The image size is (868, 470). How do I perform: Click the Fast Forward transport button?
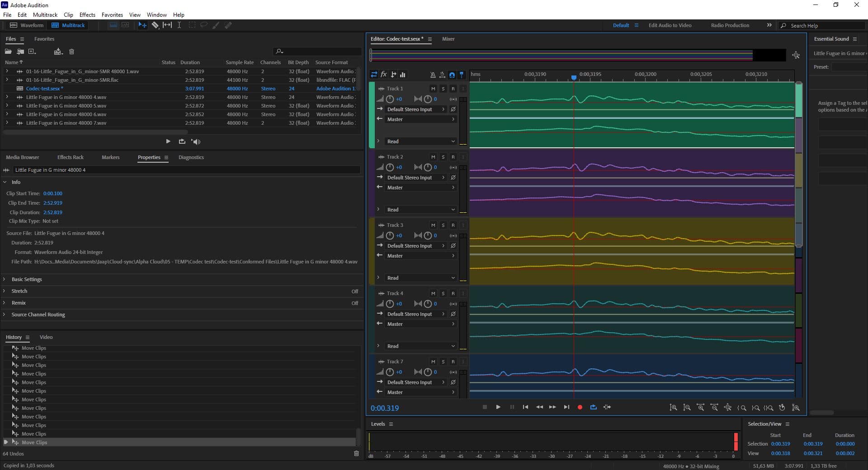coord(552,407)
